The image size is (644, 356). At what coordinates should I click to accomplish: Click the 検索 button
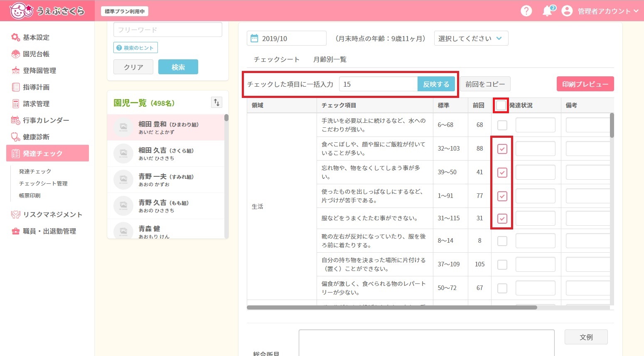tap(178, 67)
